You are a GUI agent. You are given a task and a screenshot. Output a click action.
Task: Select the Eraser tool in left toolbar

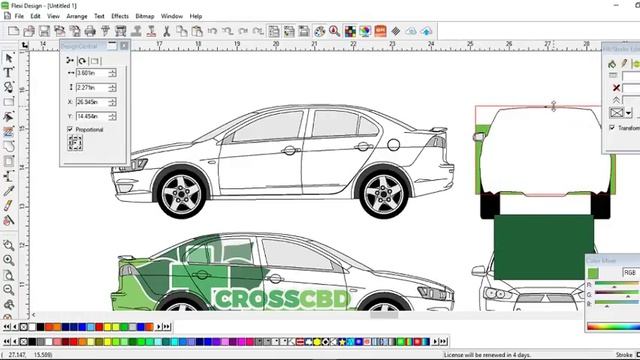click(9, 206)
